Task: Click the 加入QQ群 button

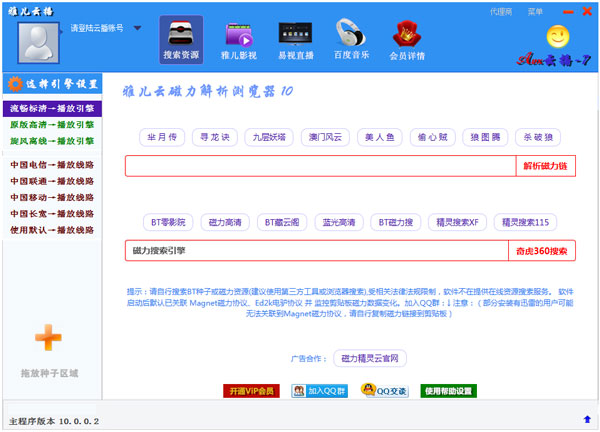Action: 320,391
